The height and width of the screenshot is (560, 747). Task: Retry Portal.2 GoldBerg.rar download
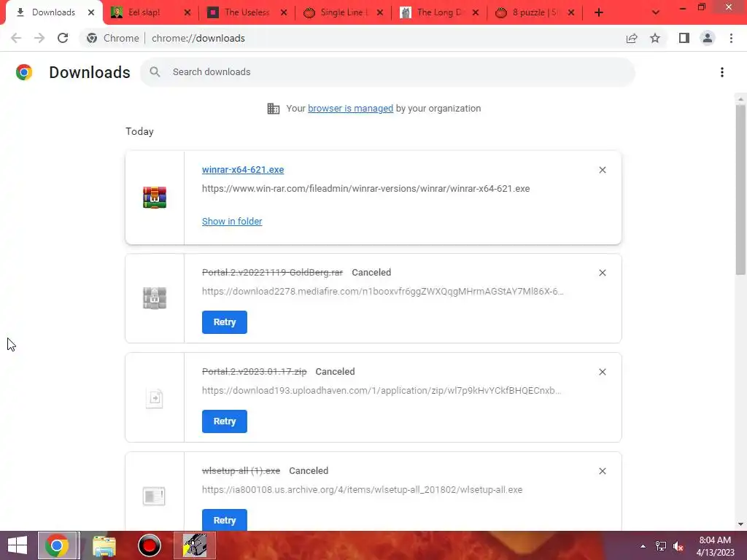pyautogui.click(x=225, y=322)
